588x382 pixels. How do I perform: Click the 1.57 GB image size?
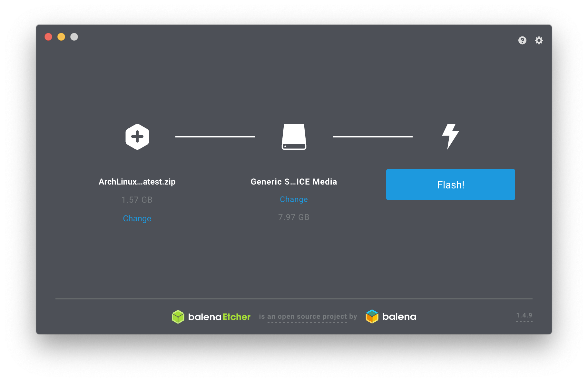point(137,200)
